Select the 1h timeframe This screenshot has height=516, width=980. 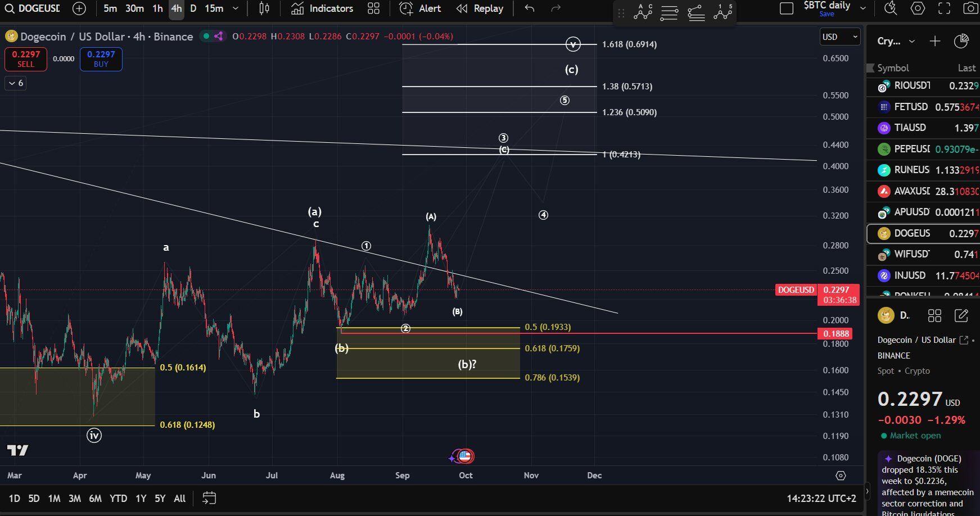click(x=157, y=8)
